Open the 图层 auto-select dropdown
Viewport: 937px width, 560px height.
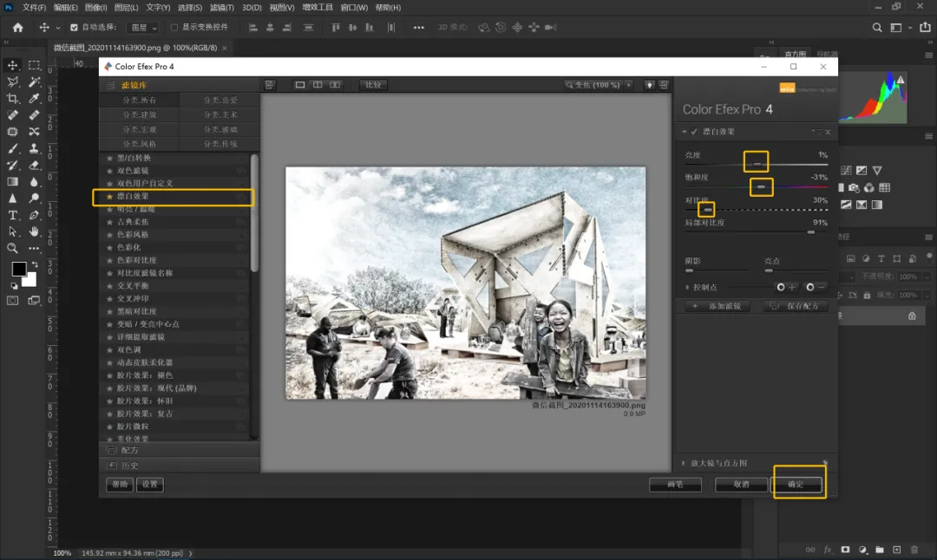coord(142,28)
